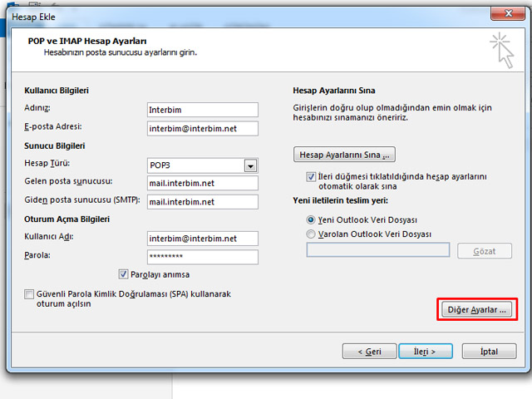Select the Giden posta sunucusu (SMTP) field

click(x=202, y=201)
